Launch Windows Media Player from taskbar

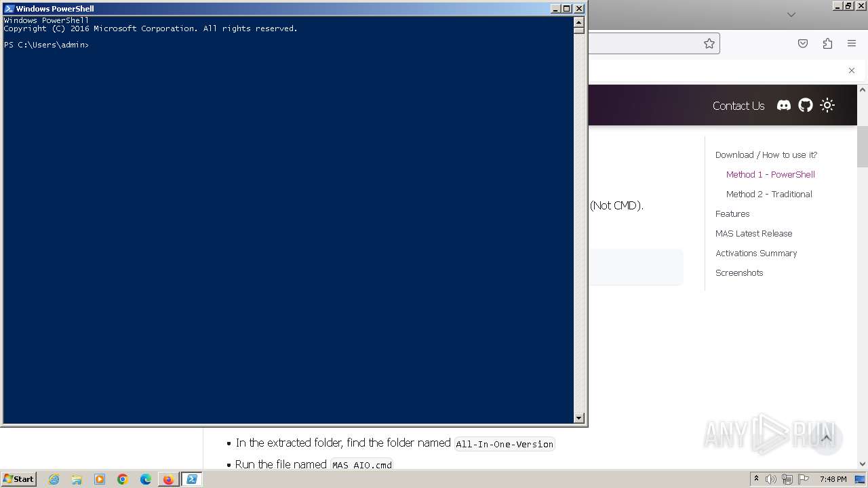coord(100,479)
